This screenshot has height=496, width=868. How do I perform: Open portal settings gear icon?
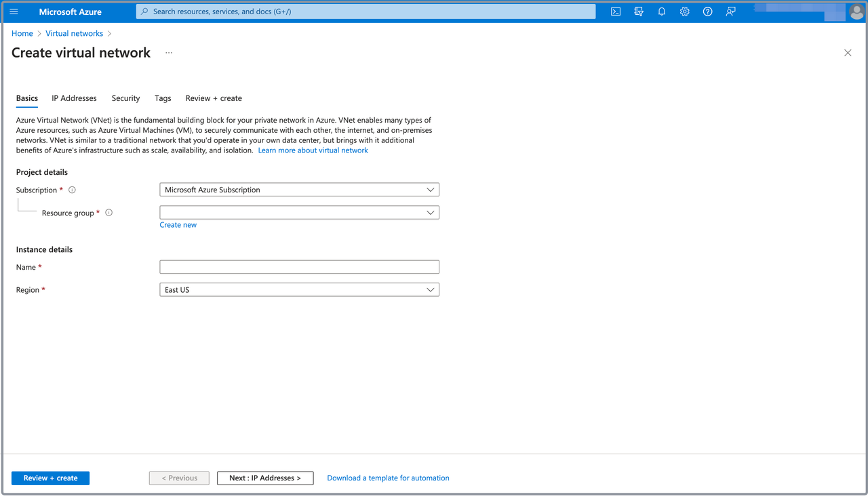coord(685,12)
